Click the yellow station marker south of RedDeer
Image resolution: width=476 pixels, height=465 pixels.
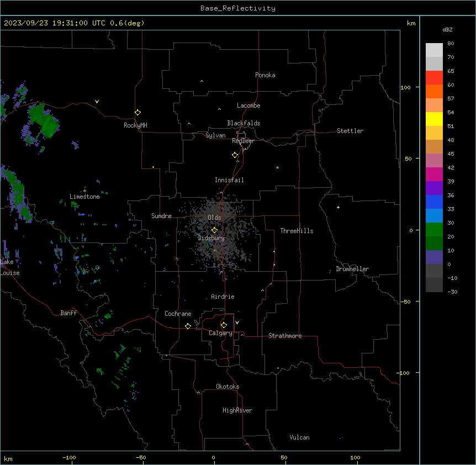click(235, 155)
